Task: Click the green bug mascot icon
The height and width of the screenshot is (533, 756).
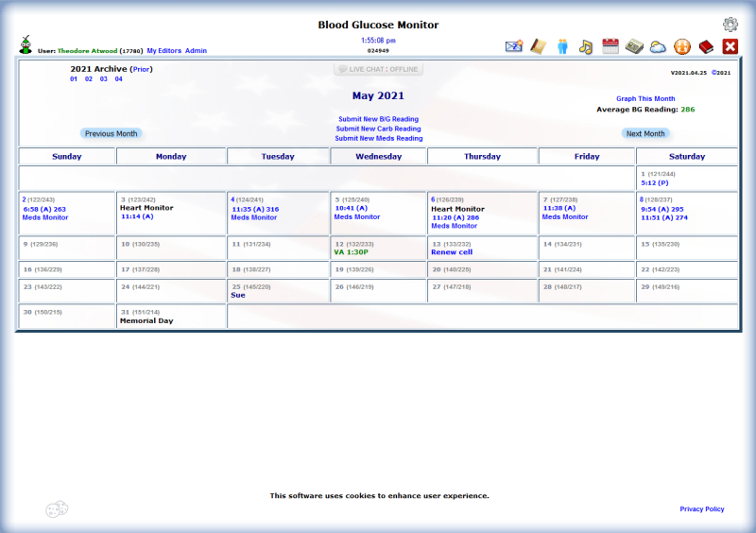Action: (x=26, y=44)
